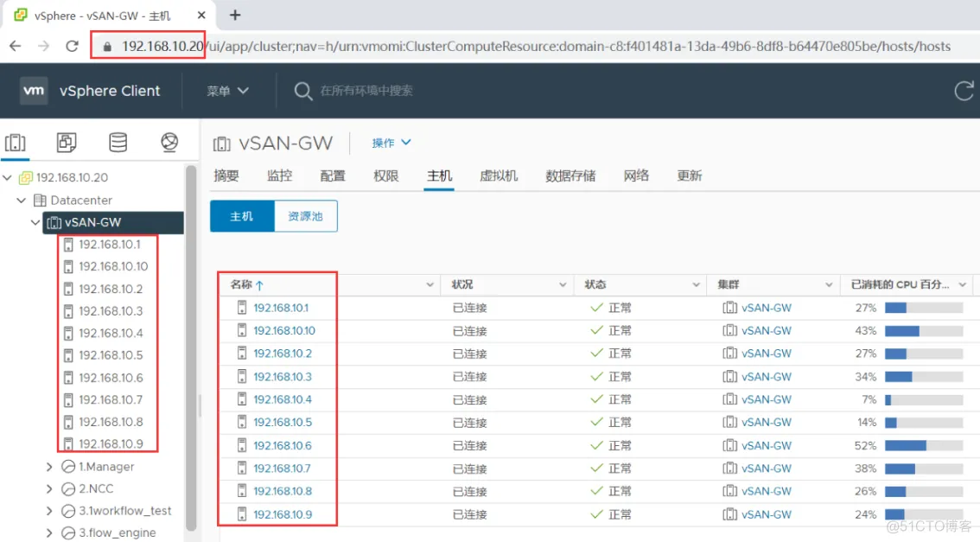Click host icon of 192.168.10.1 in tree
This screenshot has height=542, width=980.
click(x=69, y=245)
